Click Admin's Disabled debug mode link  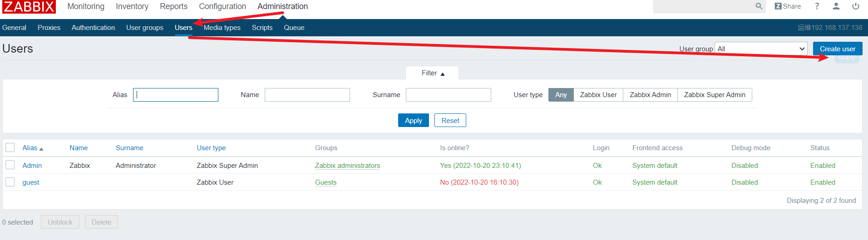[x=745, y=166]
